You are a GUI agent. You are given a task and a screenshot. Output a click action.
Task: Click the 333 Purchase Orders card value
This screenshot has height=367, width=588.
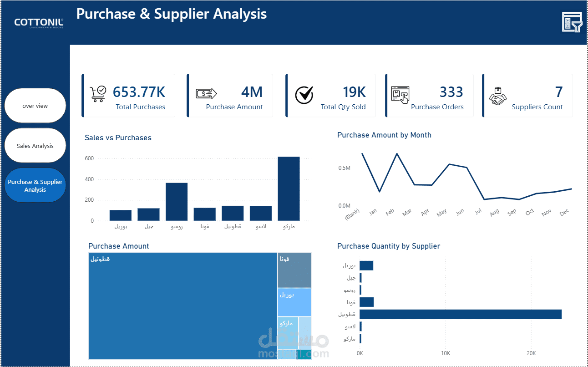point(451,92)
